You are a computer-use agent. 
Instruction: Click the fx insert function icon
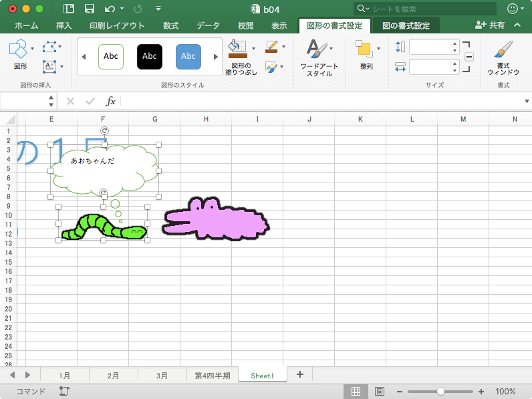point(110,101)
